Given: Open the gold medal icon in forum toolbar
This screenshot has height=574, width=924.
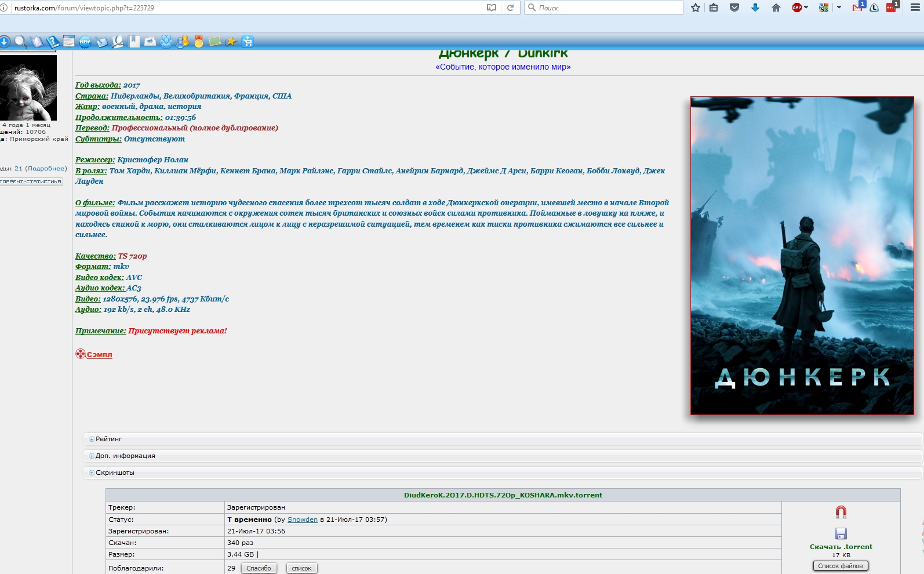Looking at the screenshot, I should 199,41.
